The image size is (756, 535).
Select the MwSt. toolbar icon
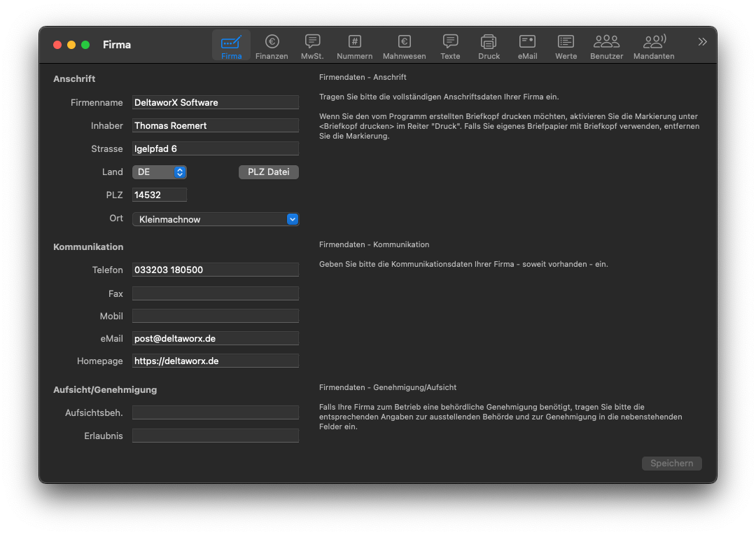click(x=312, y=46)
